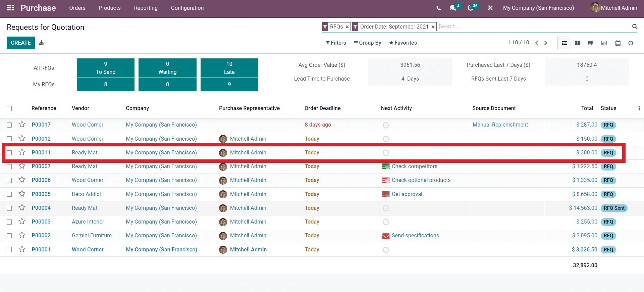Image resolution: width=644 pixels, height=292 pixels.
Task: Open reference P00011
Action: pos(41,152)
